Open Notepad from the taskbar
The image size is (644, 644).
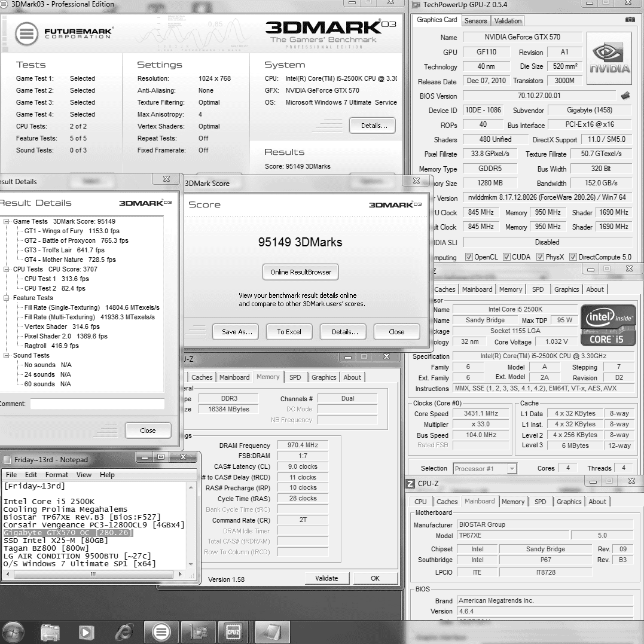coord(272,631)
